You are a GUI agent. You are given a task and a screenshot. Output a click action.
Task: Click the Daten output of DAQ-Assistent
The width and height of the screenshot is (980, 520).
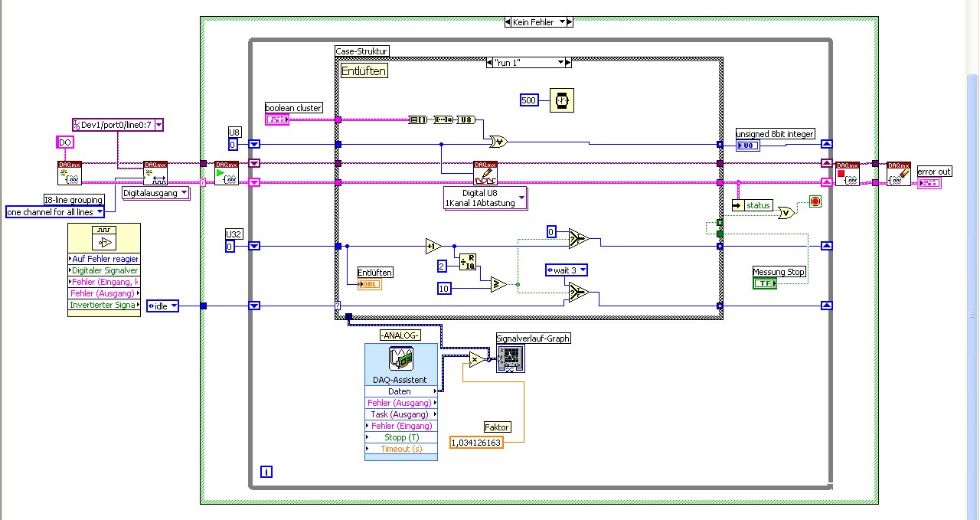tap(401, 391)
